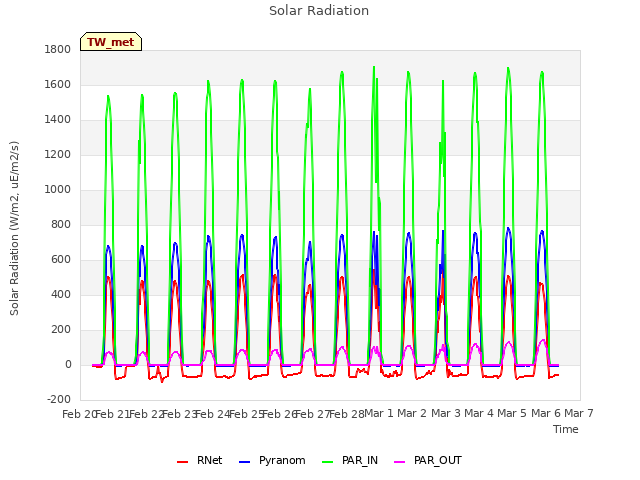
Task: Click the Feb 28 x-axis label
Action: tap(346, 414)
